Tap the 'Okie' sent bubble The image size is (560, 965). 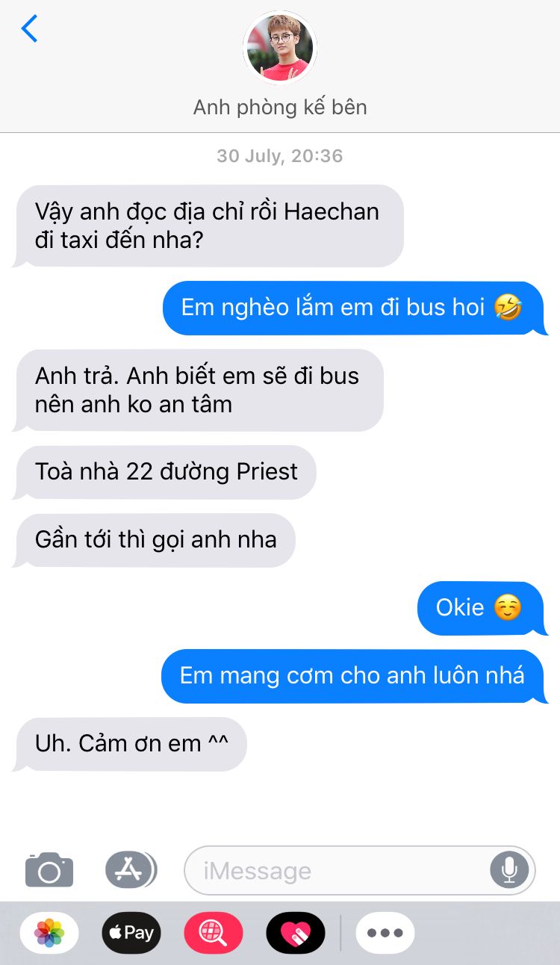(x=482, y=608)
